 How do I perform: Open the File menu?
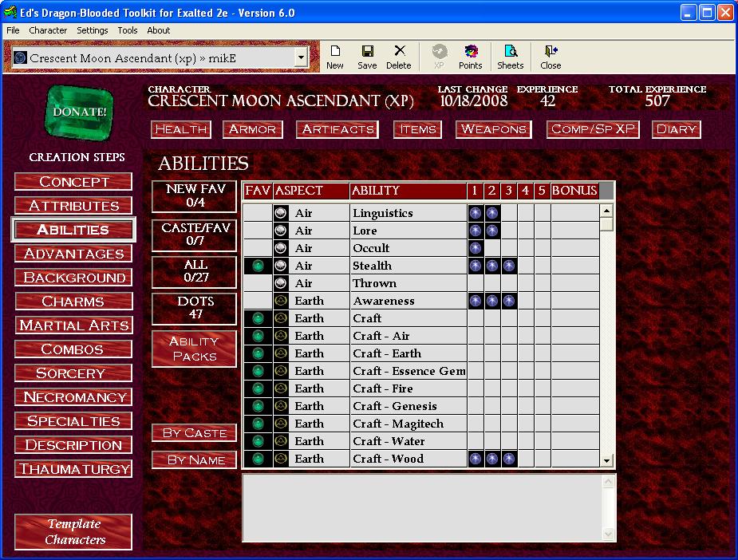[x=13, y=30]
